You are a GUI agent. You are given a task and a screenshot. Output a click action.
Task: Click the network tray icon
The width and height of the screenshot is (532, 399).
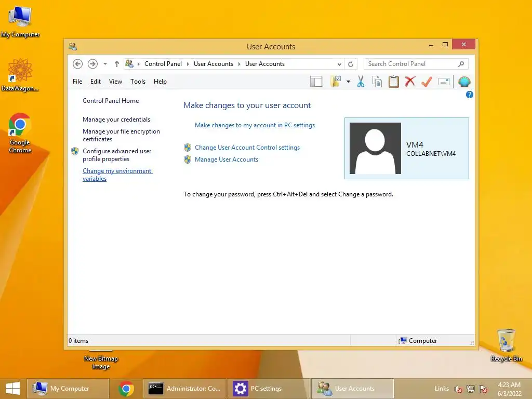tap(471, 389)
